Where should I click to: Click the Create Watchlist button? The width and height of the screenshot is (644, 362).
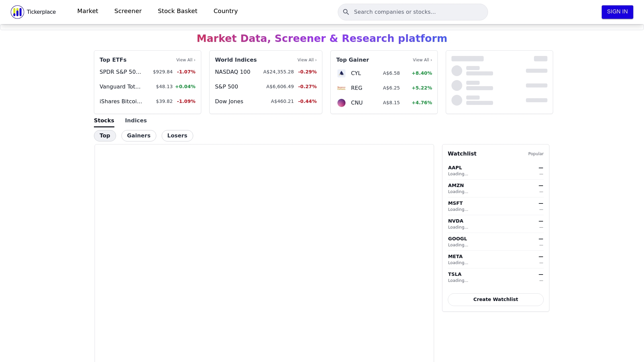point(495,299)
